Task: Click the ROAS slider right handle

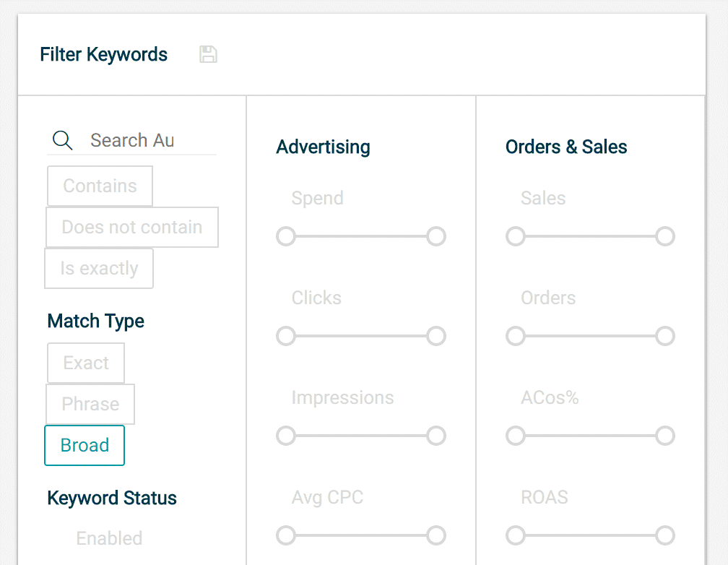Action: click(665, 535)
